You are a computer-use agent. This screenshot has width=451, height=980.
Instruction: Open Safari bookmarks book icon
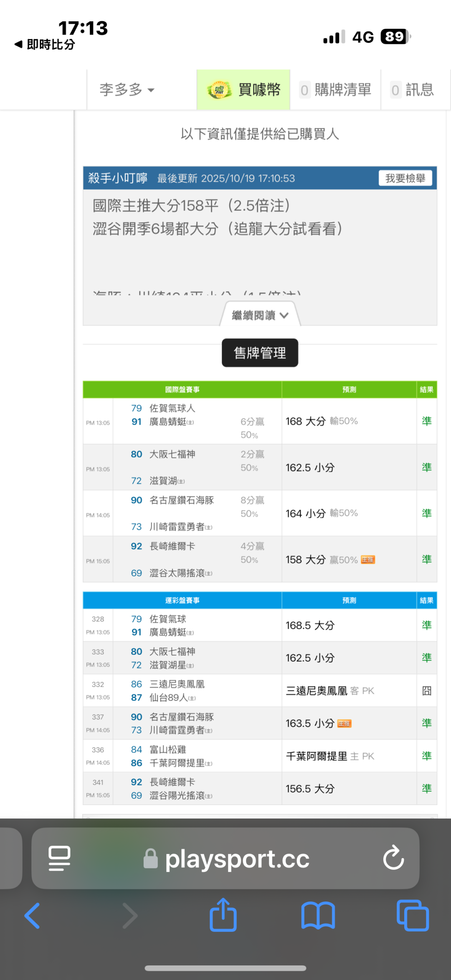(318, 915)
